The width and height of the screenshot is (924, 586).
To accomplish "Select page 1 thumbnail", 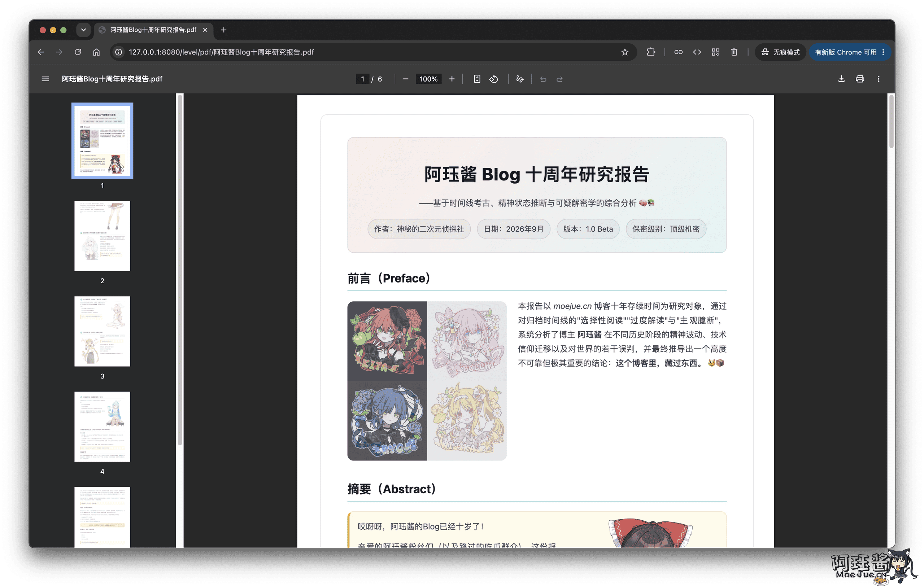I will (102, 141).
